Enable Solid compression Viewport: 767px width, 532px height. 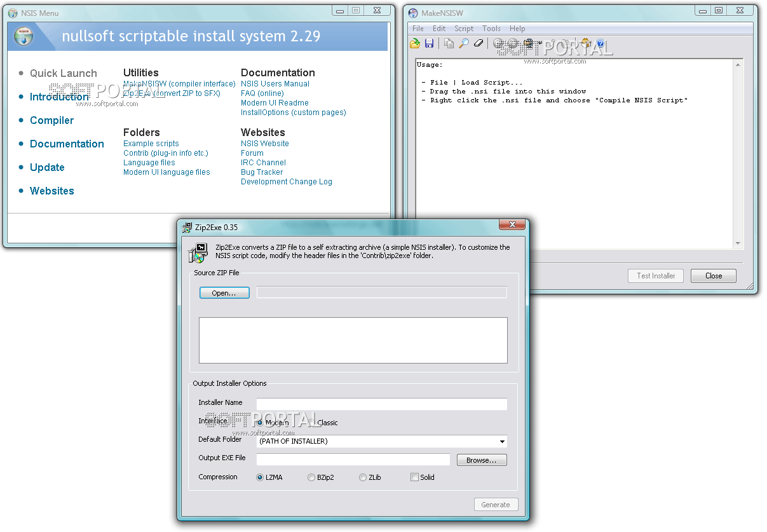[x=413, y=477]
